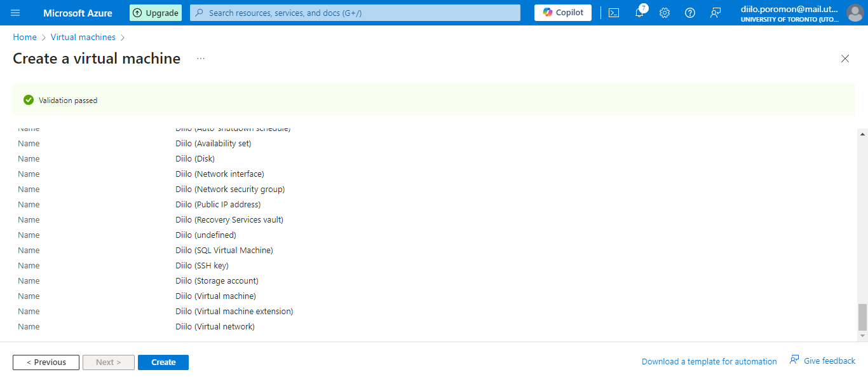This screenshot has width=868, height=386.
Task: Select the text Diilo (Network interface)
Action: point(220,174)
